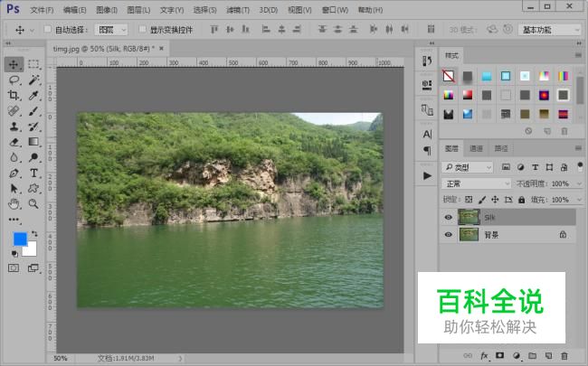Open the 填充 100% dropdown arrow

pos(579,200)
